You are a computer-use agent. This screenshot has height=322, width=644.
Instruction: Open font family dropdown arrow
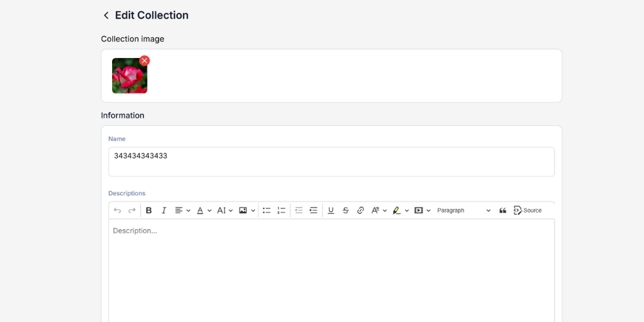point(385,211)
